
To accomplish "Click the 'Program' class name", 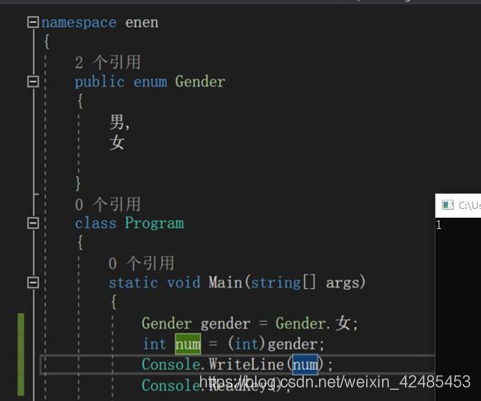I will [x=154, y=223].
